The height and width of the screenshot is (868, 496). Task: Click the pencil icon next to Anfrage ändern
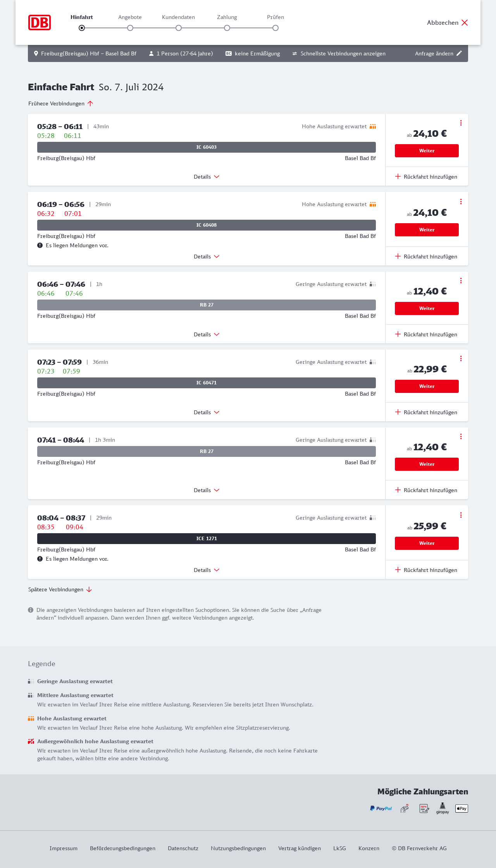(x=459, y=53)
